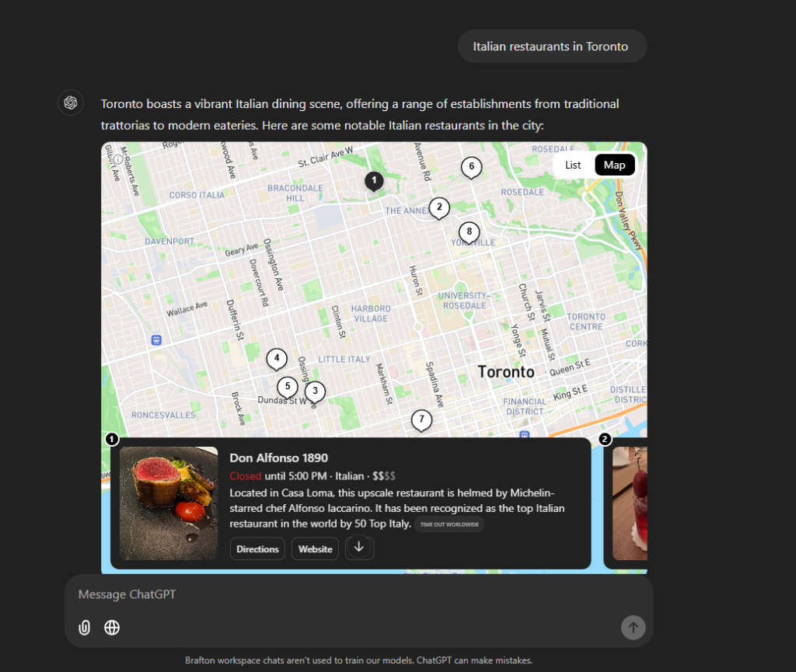Click the TORONTO CENTRE map label
Image resolution: width=796 pixels, height=672 pixels.
[586, 322]
